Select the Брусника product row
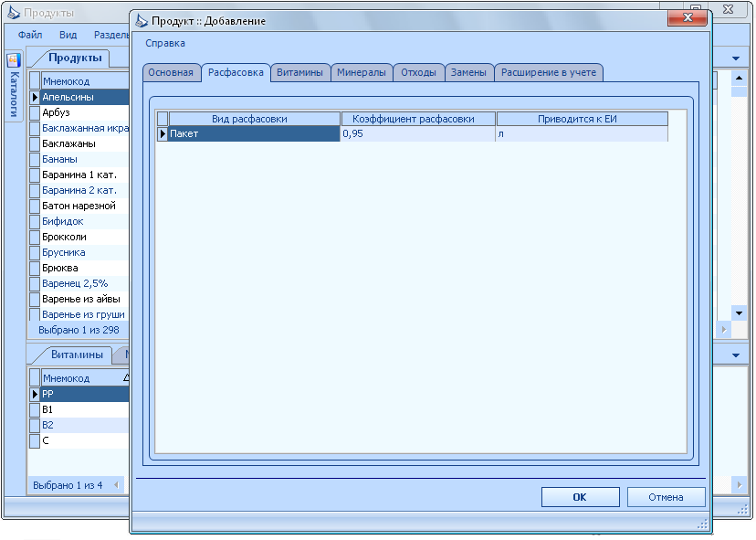756x540 pixels. (x=85, y=252)
